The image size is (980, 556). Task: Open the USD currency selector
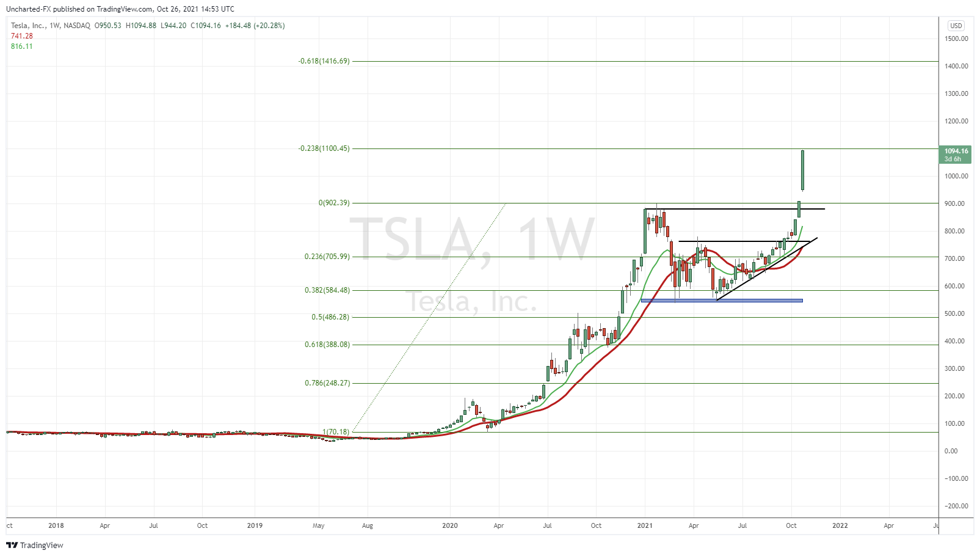(x=956, y=26)
